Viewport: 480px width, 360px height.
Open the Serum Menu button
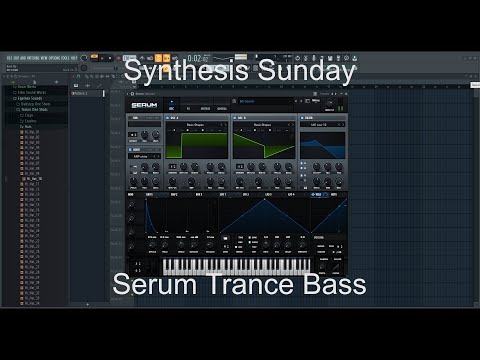tap(316, 100)
